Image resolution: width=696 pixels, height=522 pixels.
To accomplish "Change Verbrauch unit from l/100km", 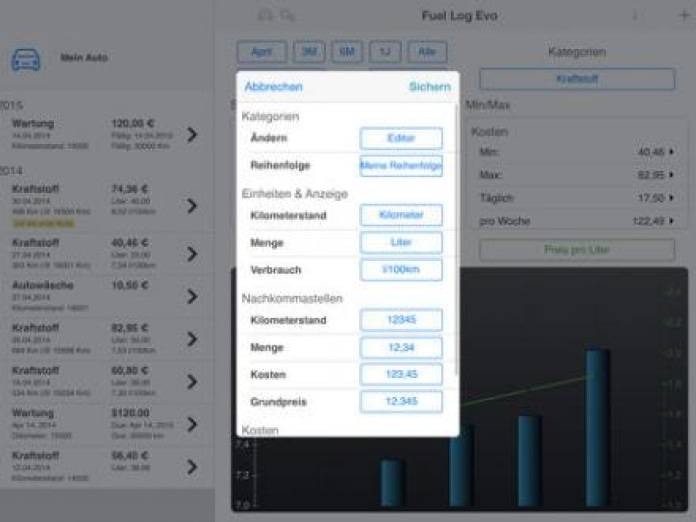I will [x=401, y=270].
